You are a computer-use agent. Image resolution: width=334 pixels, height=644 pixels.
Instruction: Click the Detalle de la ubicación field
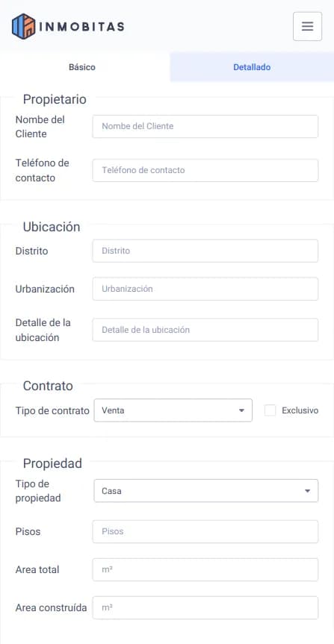[x=205, y=330]
